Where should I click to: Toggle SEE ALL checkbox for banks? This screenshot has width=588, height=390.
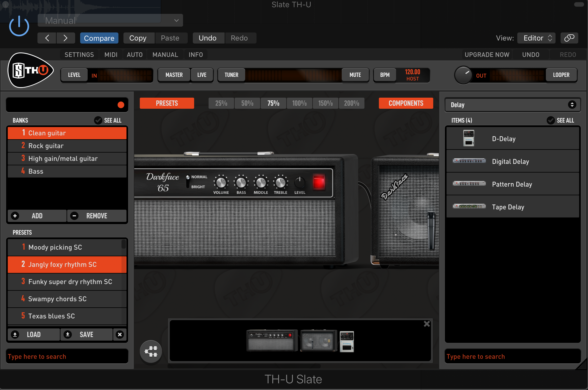98,120
